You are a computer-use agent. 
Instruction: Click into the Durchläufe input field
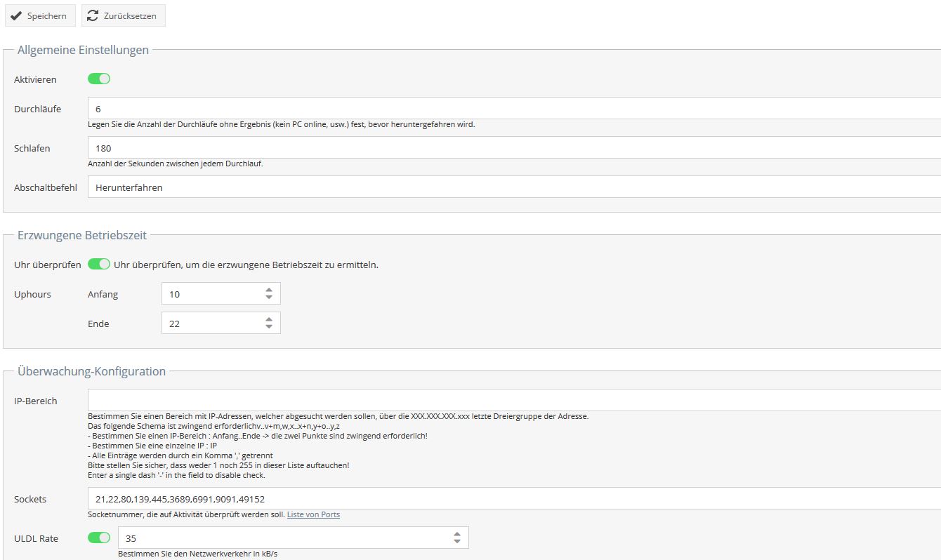point(514,109)
